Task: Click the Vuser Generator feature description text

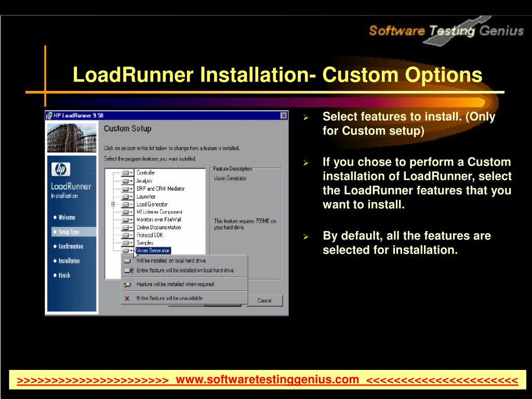Action: point(230,179)
